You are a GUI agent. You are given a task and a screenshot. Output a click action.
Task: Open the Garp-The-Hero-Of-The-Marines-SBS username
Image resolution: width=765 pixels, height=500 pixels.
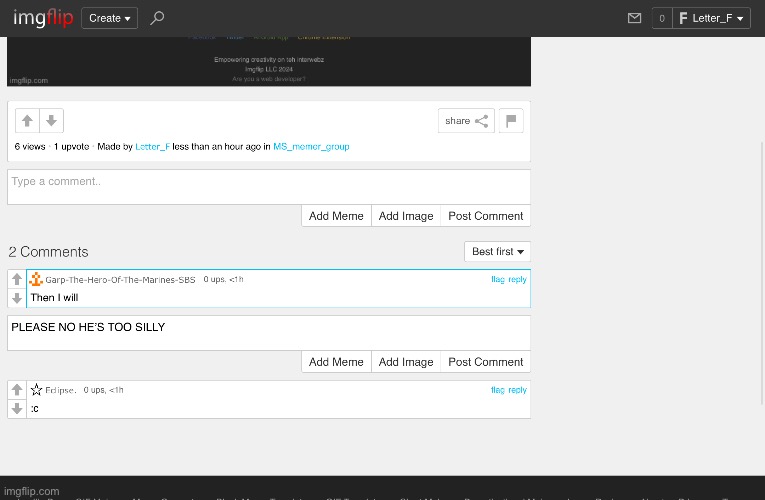(120, 280)
